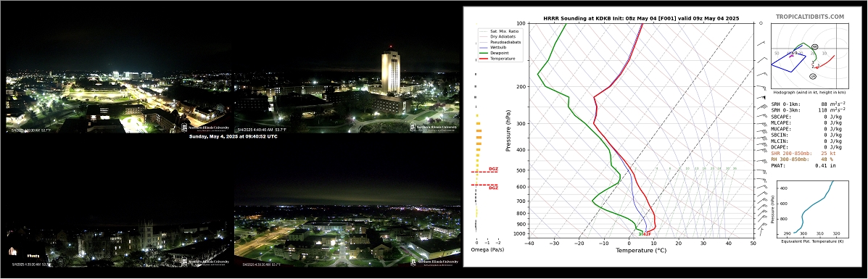The image size is (868, 279).
Task: Click the NIU logo on the tower webcam
Action: tap(434, 128)
